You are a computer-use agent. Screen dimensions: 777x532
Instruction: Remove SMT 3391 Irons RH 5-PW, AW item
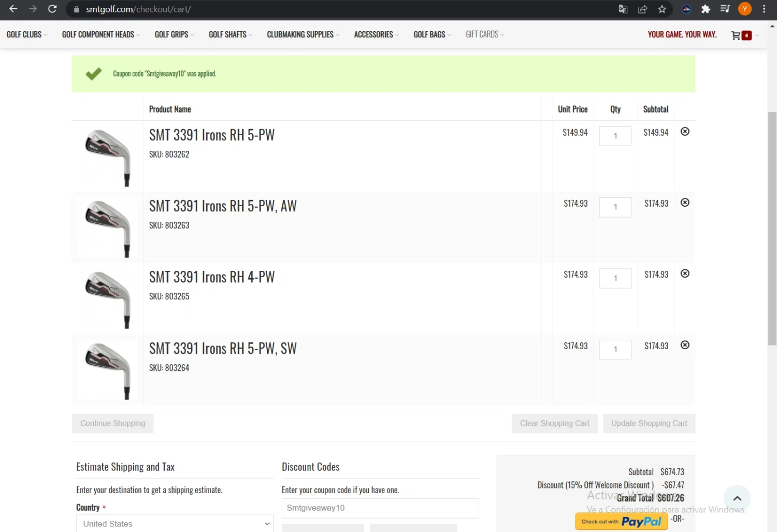pos(685,203)
